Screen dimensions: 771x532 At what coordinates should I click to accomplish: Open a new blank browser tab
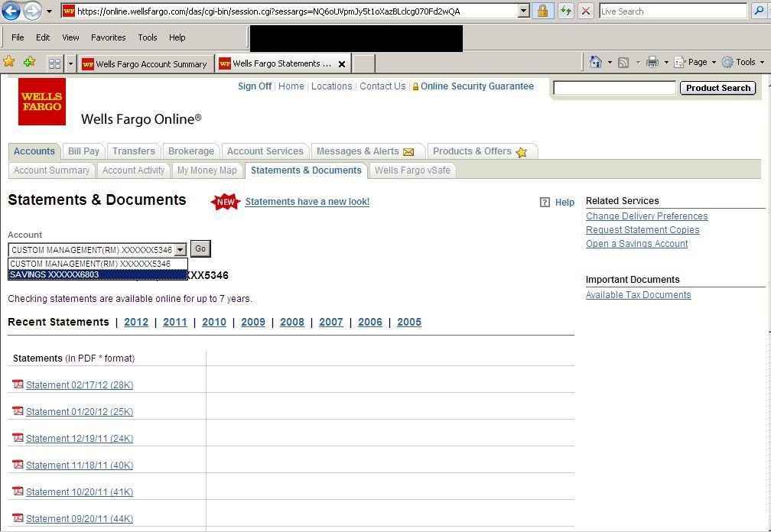[364, 64]
